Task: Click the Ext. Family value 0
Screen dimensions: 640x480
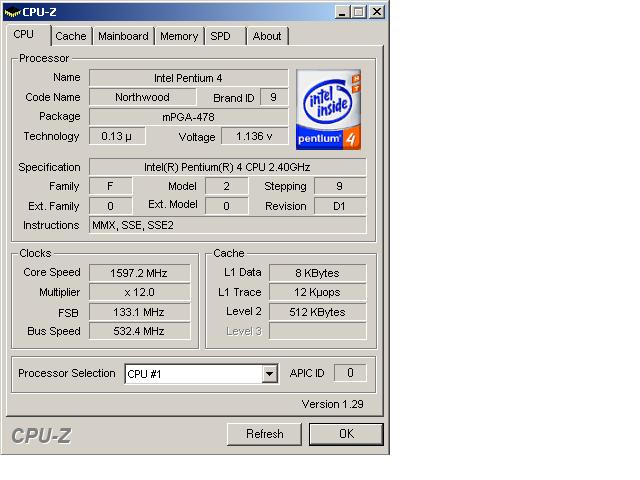Action: point(111,206)
